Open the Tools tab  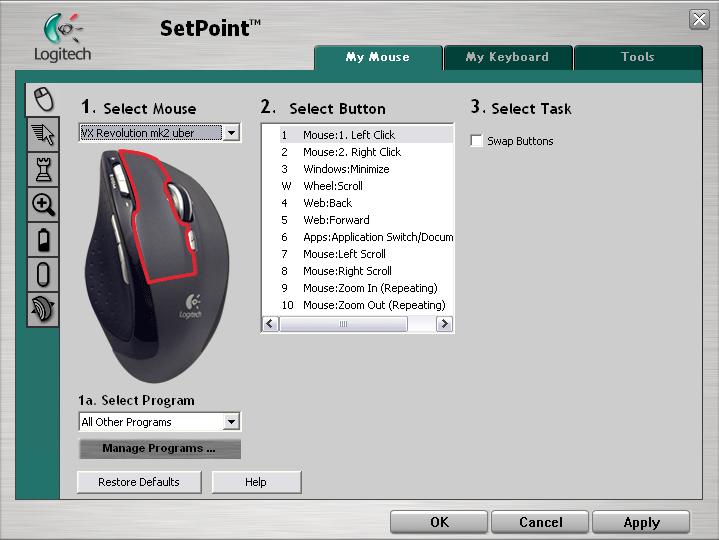637,57
